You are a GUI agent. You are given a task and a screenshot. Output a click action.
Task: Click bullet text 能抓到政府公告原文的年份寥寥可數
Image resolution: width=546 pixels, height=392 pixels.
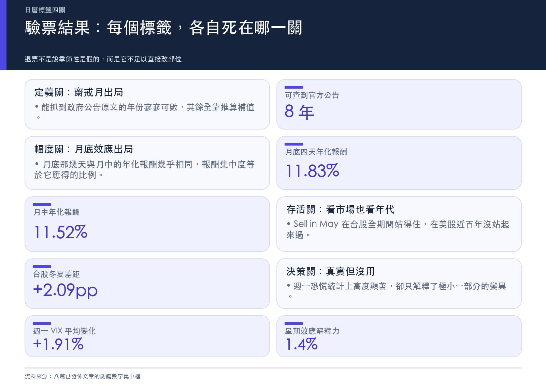point(145,112)
